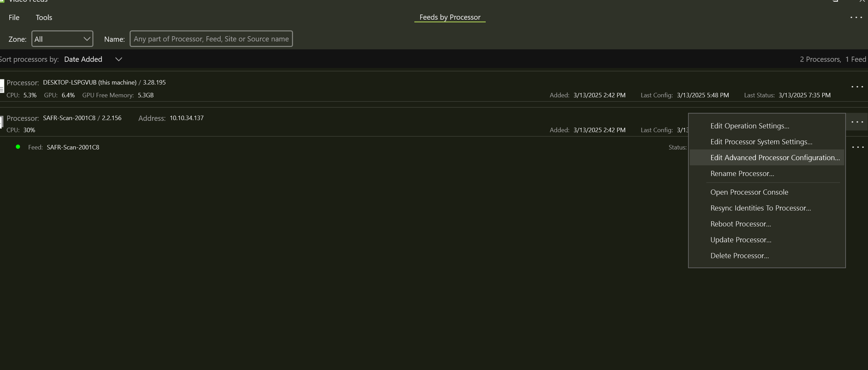Image resolution: width=868 pixels, height=370 pixels.
Task: Open the Tools menu
Action: (44, 18)
